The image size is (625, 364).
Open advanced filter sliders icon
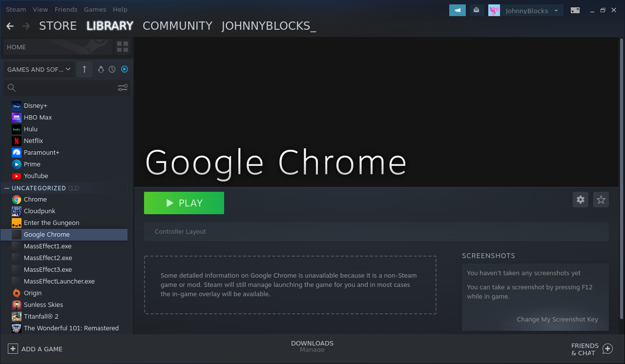(123, 88)
